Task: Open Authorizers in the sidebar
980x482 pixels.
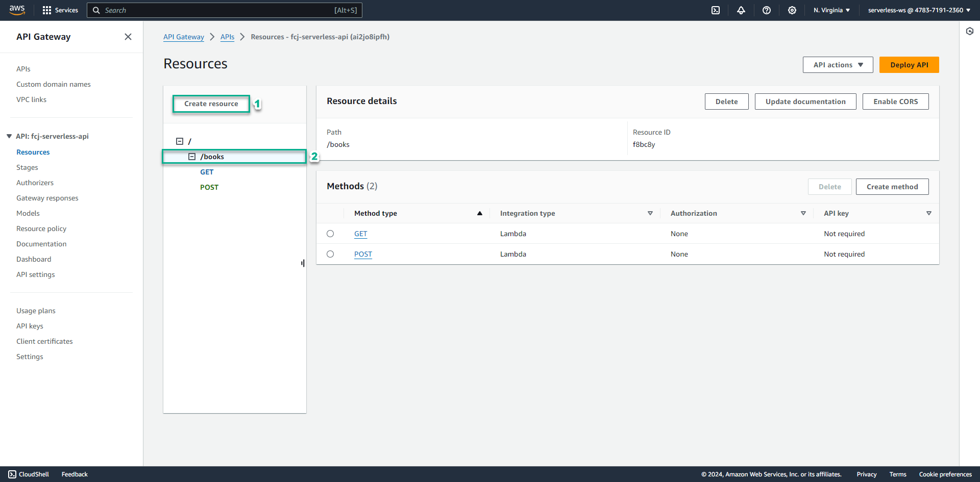Action: tap(35, 183)
